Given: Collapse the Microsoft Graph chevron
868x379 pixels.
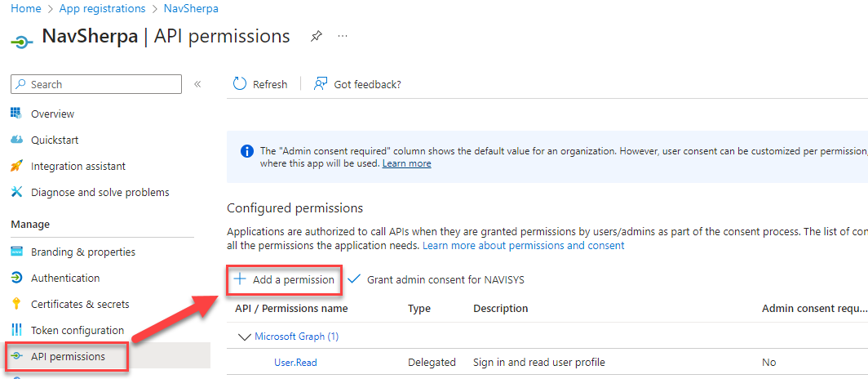Looking at the screenshot, I should click(x=243, y=337).
